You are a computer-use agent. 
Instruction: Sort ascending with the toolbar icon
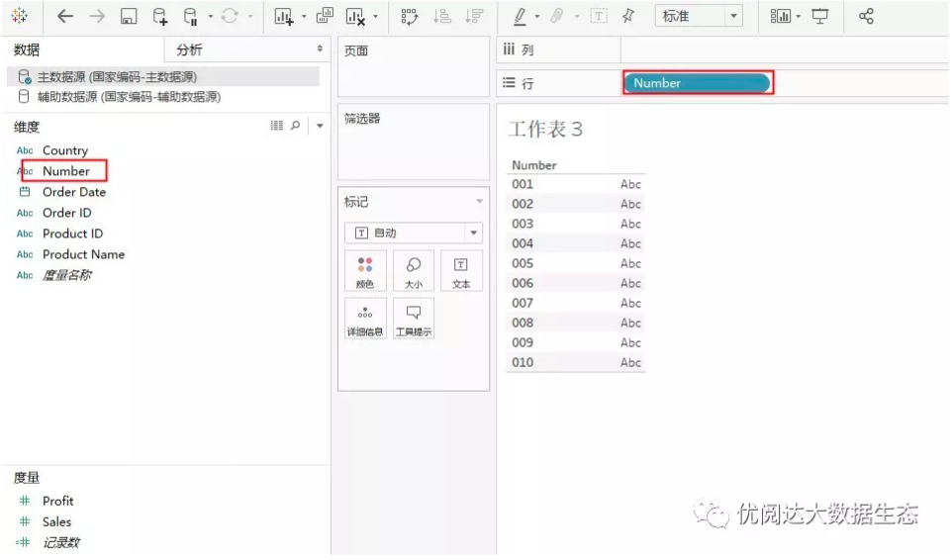(x=442, y=17)
